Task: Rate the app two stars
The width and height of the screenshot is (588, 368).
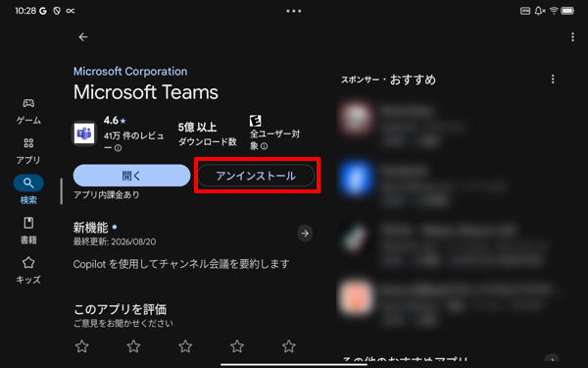Action: coord(133,346)
